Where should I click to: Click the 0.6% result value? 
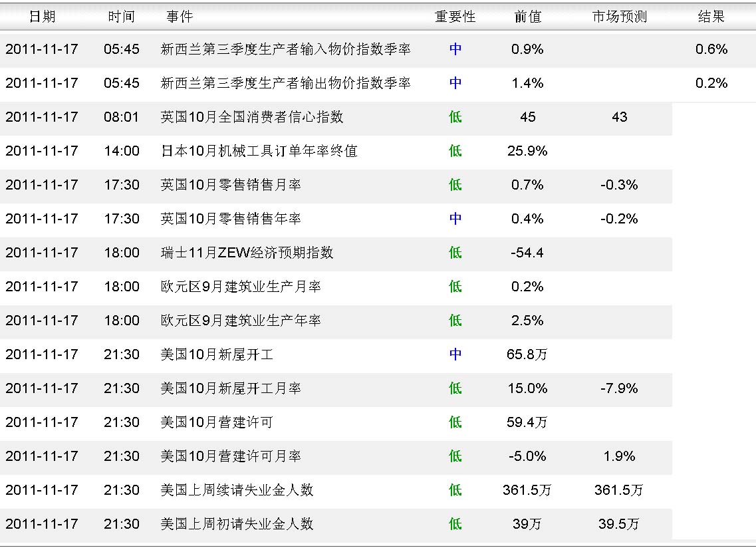tap(711, 49)
